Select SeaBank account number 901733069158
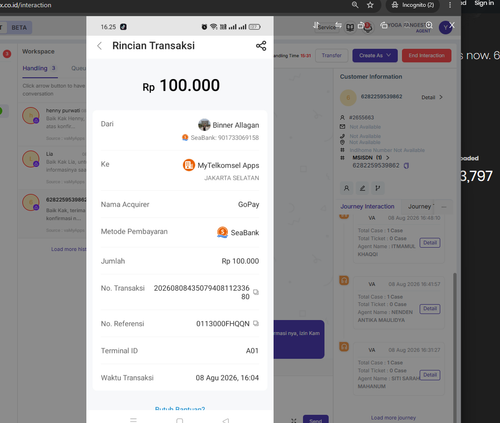This screenshot has height=423, width=500. click(x=238, y=138)
